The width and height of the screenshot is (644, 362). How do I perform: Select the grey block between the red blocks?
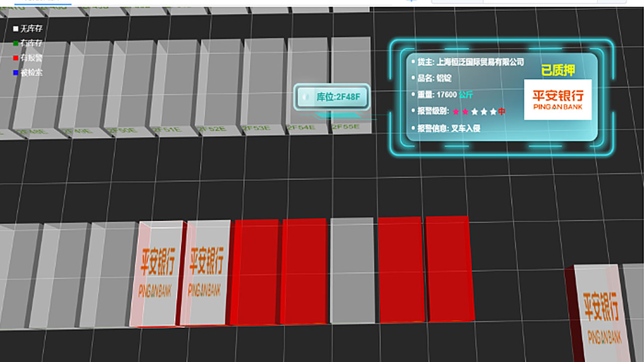point(353,270)
